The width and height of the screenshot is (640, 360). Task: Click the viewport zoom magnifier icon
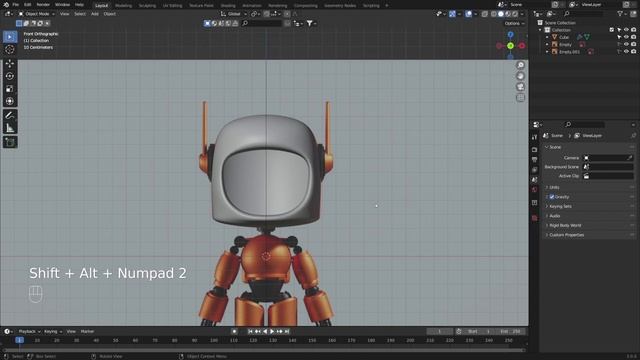(x=520, y=65)
